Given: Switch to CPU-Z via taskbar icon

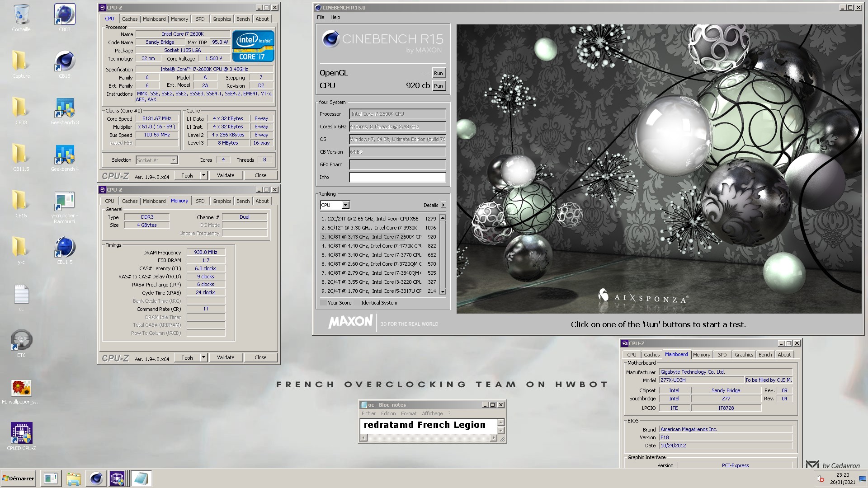Looking at the screenshot, I should 117,479.
